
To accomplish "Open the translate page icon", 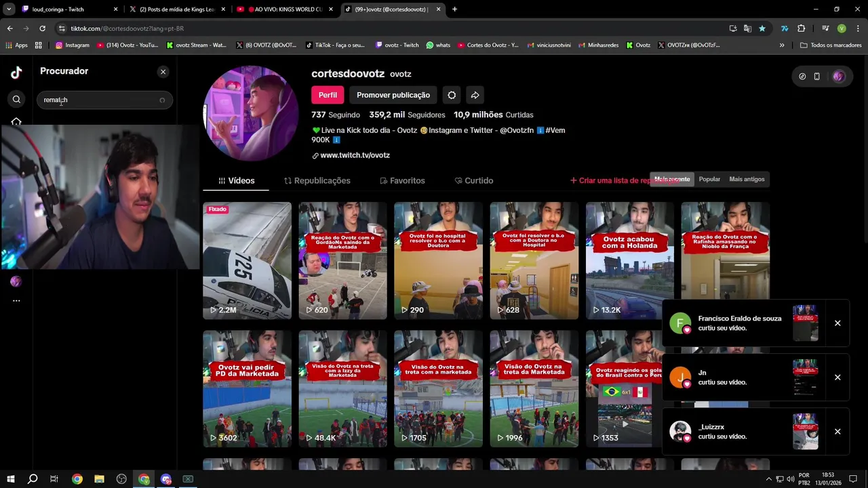I will tap(747, 28).
